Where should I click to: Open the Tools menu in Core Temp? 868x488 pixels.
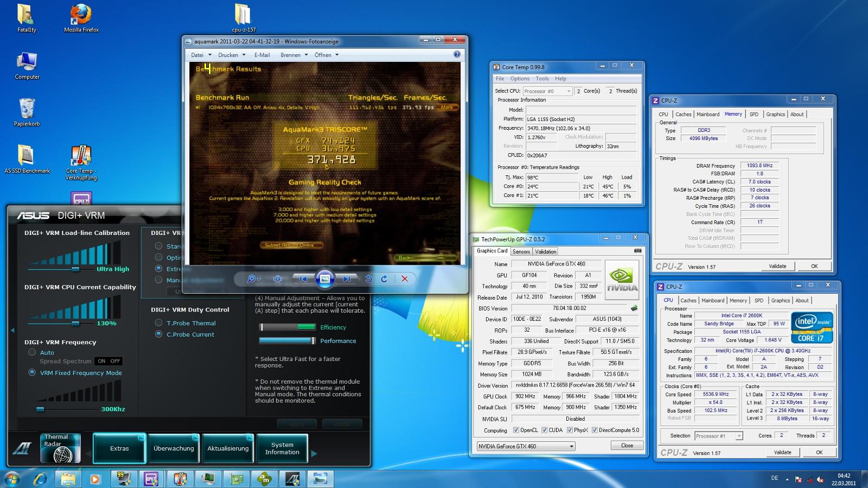542,79
